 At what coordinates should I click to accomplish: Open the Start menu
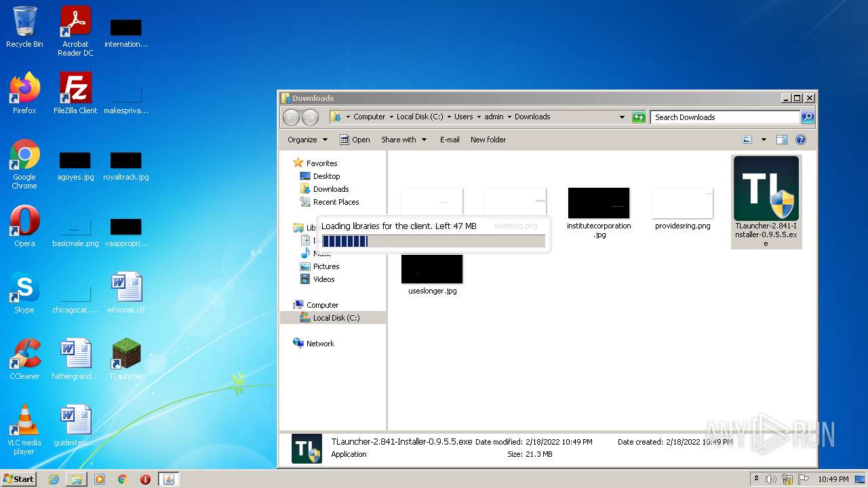[18, 479]
